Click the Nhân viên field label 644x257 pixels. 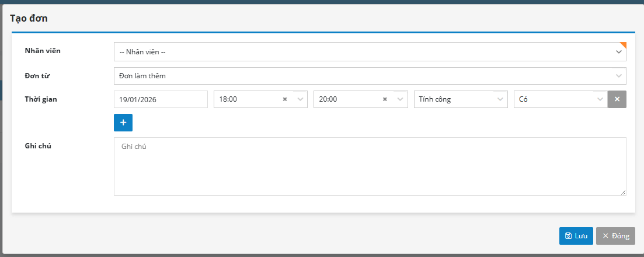pyautogui.click(x=43, y=51)
